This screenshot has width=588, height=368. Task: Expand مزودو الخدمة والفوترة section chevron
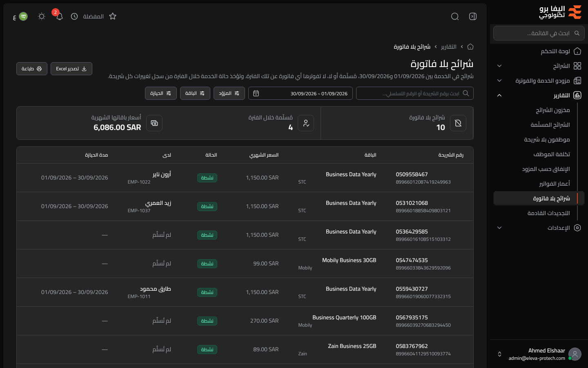click(499, 81)
